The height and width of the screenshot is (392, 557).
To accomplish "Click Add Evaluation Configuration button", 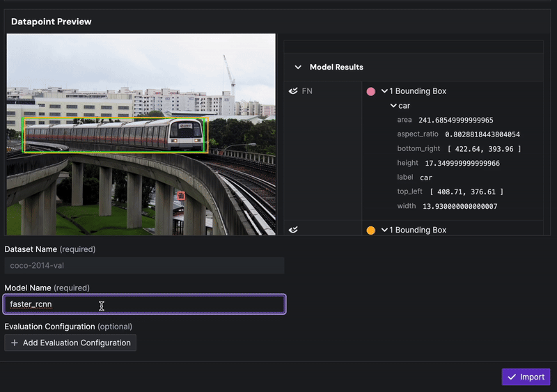I will click(x=70, y=343).
